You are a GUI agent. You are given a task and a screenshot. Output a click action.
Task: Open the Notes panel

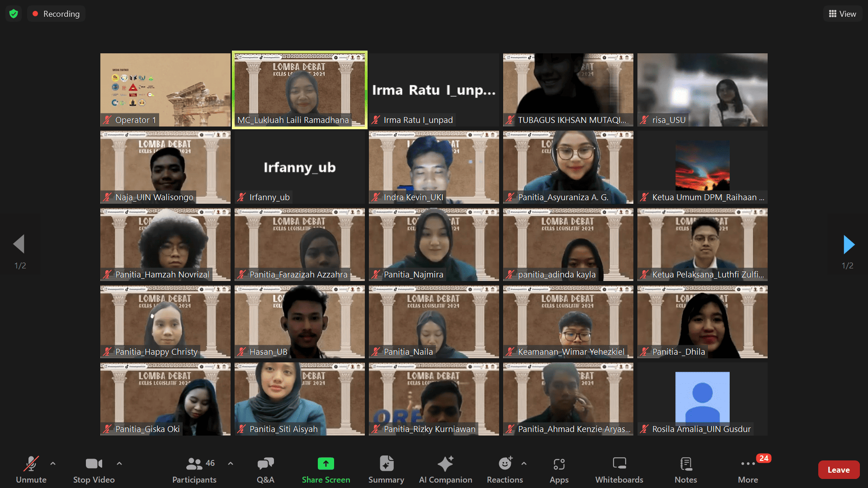point(685,469)
